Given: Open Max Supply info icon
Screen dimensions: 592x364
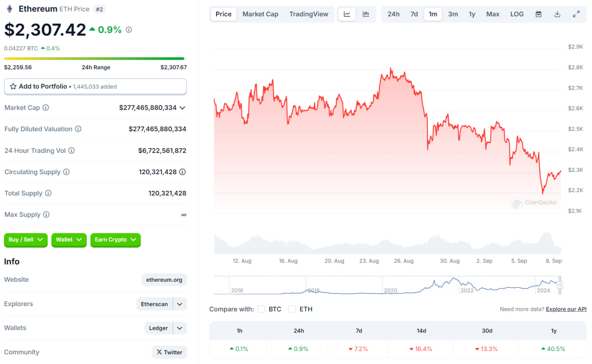Looking at the screenshot, I should pos(46,215).
